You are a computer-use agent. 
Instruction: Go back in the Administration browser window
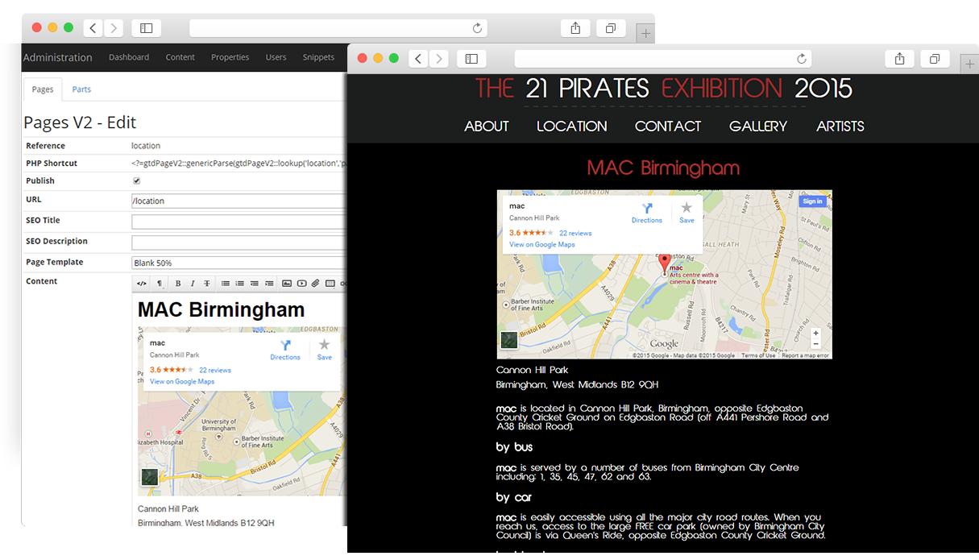(93, 28)
